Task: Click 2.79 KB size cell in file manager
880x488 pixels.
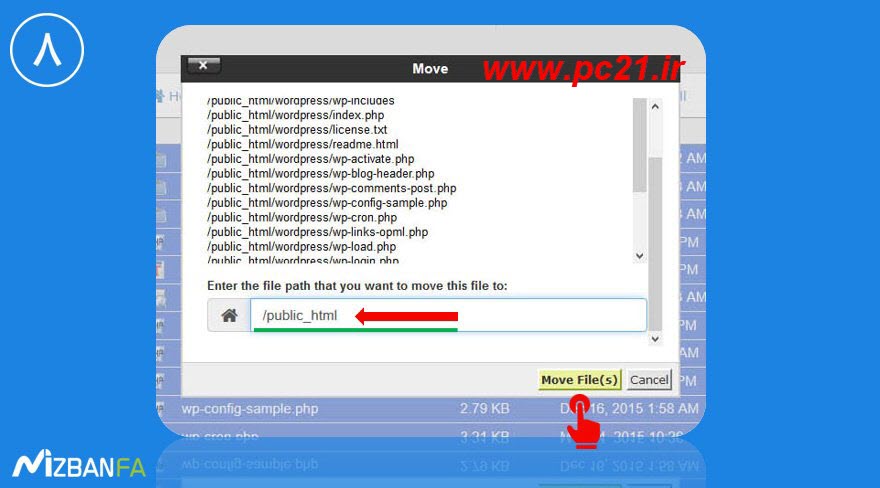Action: pyautogui.click(x=484, y=409)
